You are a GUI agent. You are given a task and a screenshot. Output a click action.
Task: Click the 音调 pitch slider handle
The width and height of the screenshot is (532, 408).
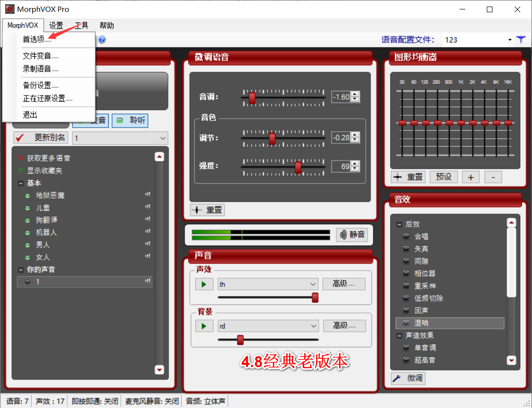point(252,98)
